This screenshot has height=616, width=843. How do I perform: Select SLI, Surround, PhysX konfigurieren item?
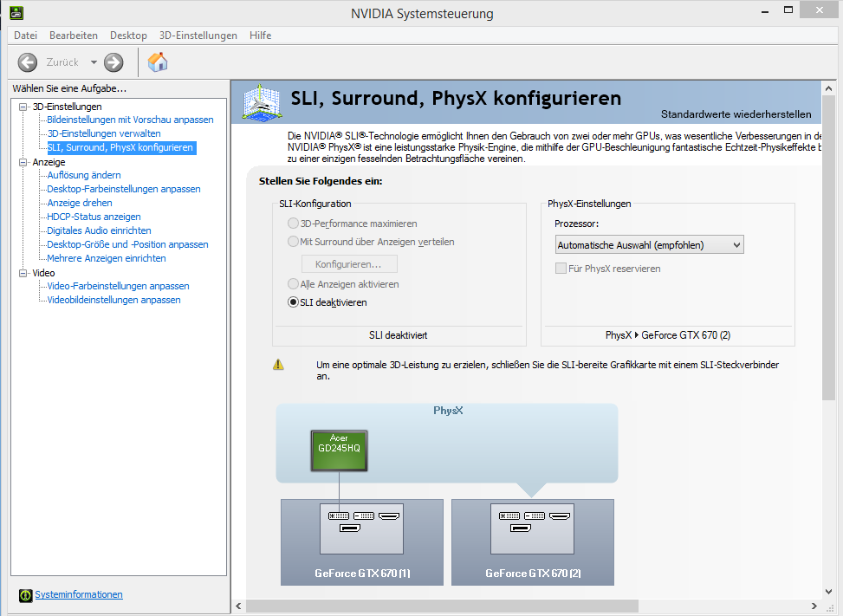120,148
